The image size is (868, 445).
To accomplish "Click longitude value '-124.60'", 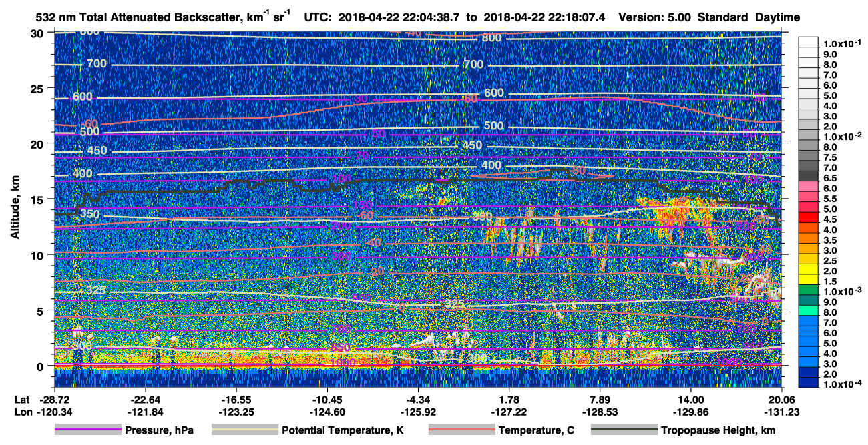I will pyautogui.click(x=327, y=412).
